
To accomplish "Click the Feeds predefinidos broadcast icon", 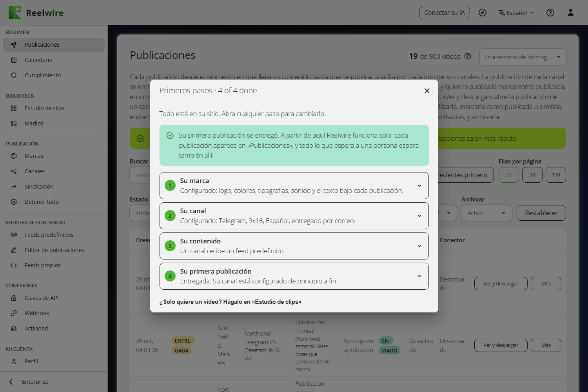I will click(14, 235).
